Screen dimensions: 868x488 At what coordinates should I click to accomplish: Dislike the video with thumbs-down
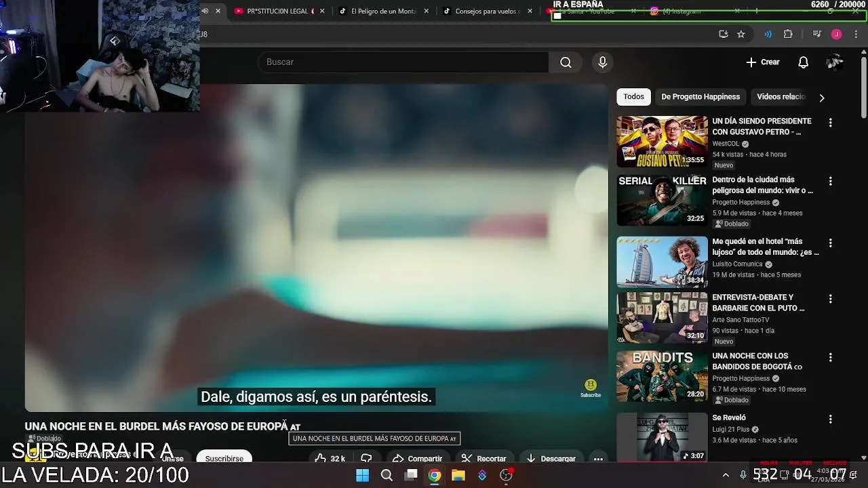point(366,459)
